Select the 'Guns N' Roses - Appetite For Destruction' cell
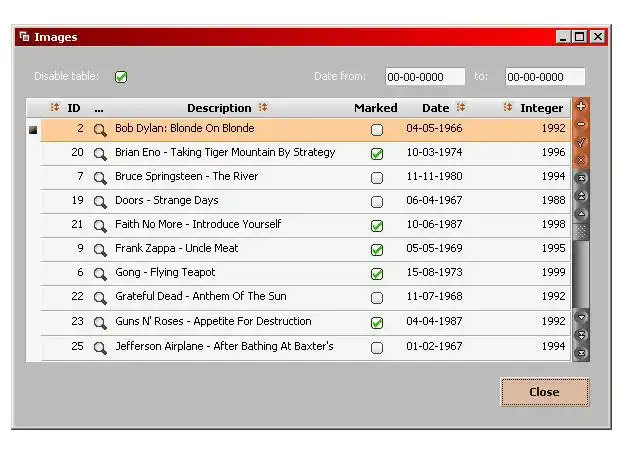The height and width of the screenshot is (450, 620). tap(213, 321)
